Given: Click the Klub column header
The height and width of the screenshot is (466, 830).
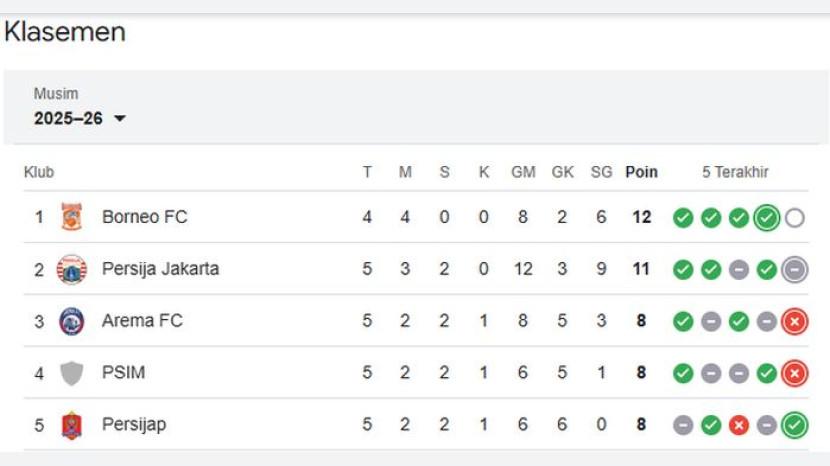Looking at the screenshot, I should pos(39,172).
